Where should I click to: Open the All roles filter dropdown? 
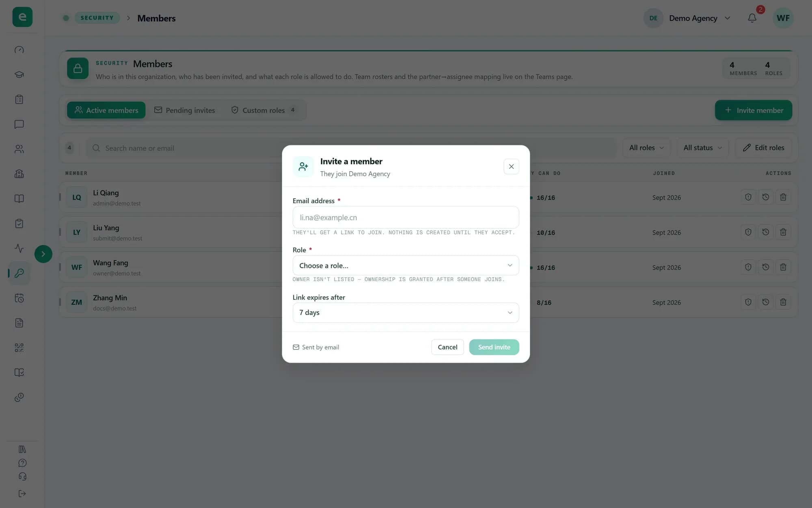646,148
